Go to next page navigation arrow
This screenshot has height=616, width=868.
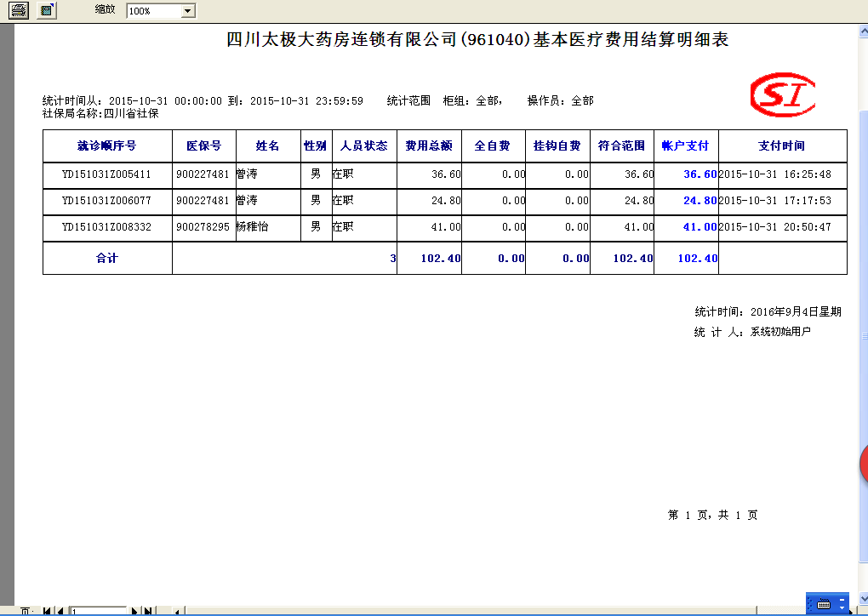(134, 611)
